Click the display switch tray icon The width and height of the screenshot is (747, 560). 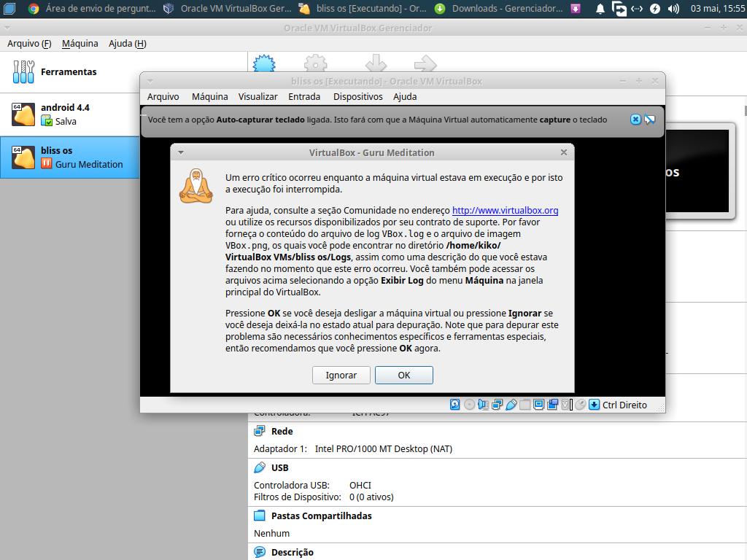coord(619,9)
